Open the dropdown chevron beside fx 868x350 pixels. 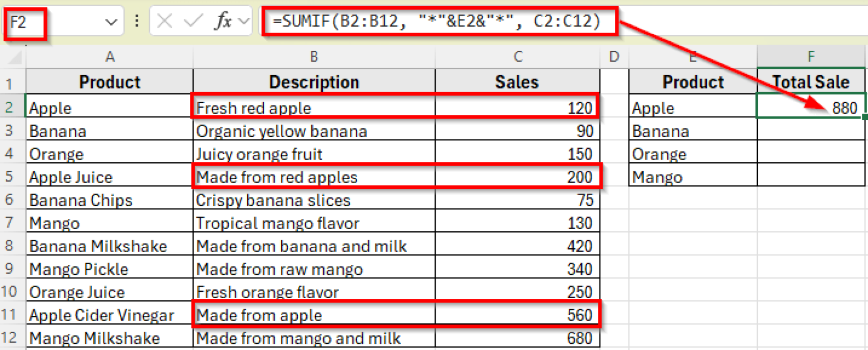click(244, 22)
